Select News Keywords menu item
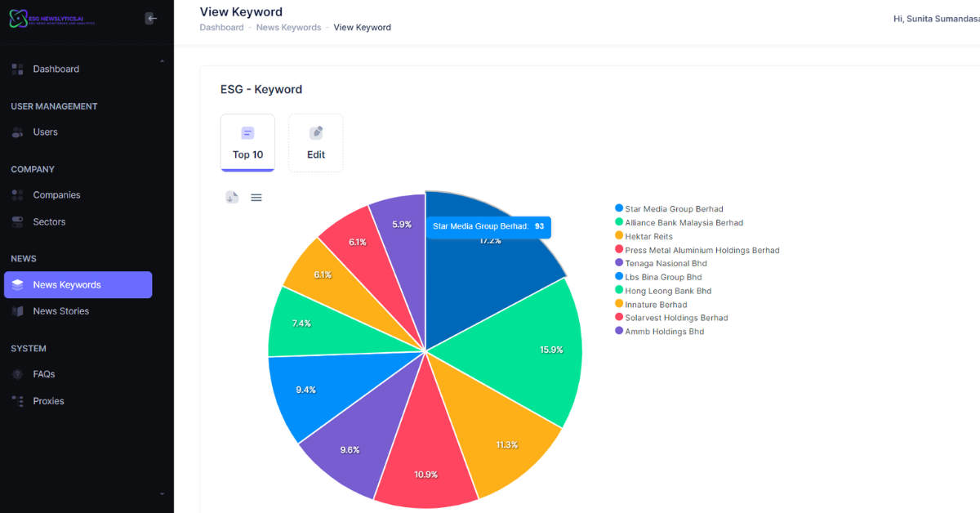 click(x=78, y=285)
